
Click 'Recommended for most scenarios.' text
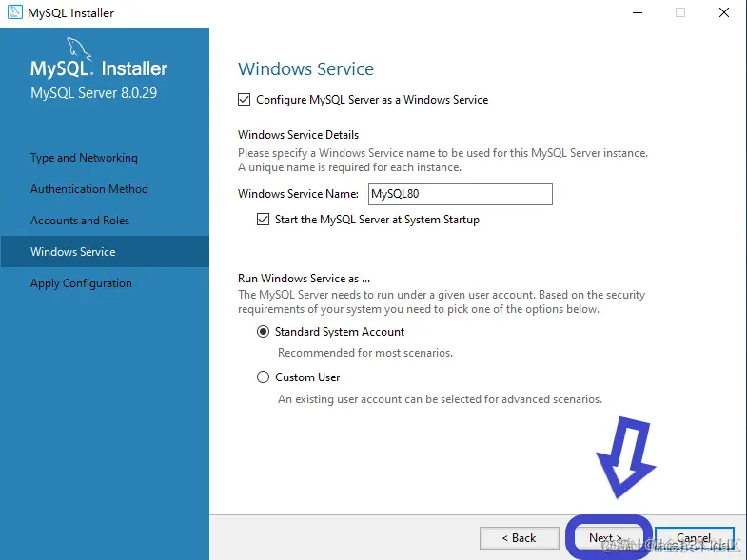365,353
